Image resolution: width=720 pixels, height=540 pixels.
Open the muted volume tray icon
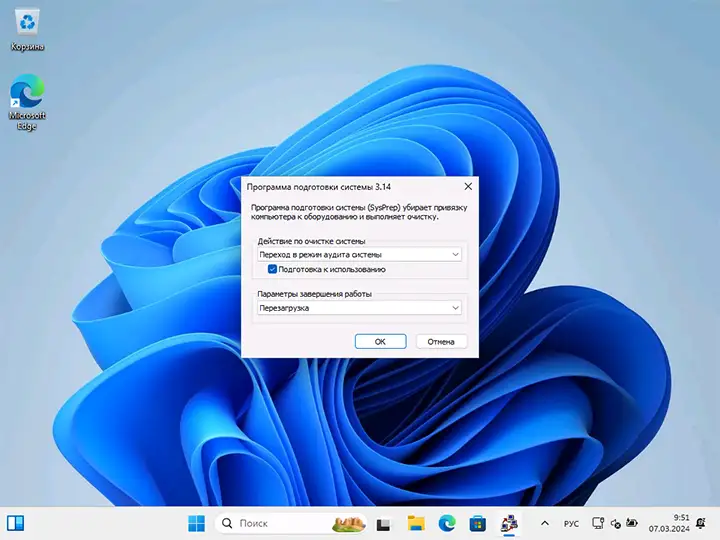tap(615, 523)
